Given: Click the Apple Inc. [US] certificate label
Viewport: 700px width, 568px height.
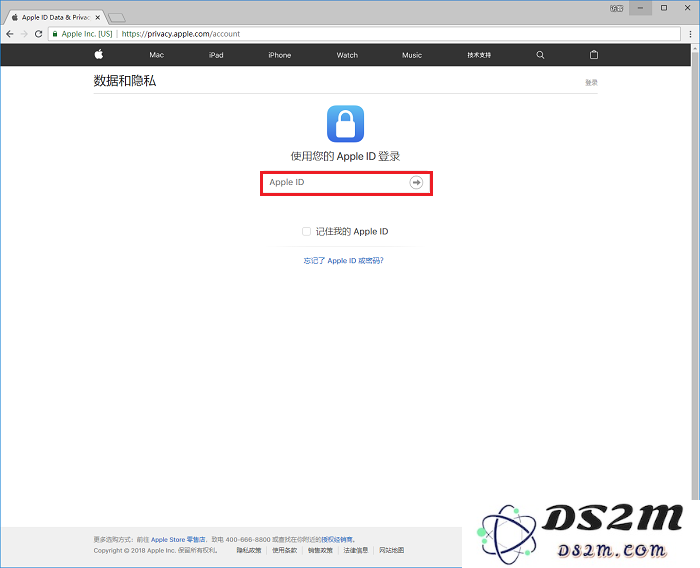Looking at the screenshot, I should click(x=87, y=34).
